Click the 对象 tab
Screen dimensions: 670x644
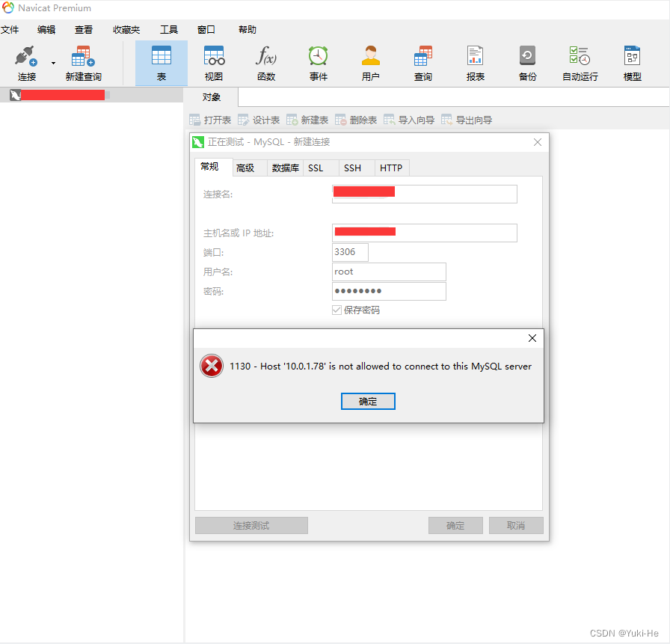(x=211, y=97)
